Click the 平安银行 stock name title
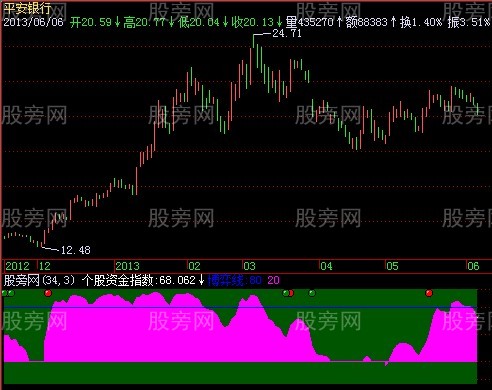Screen dimensions: 492x390 28,8
